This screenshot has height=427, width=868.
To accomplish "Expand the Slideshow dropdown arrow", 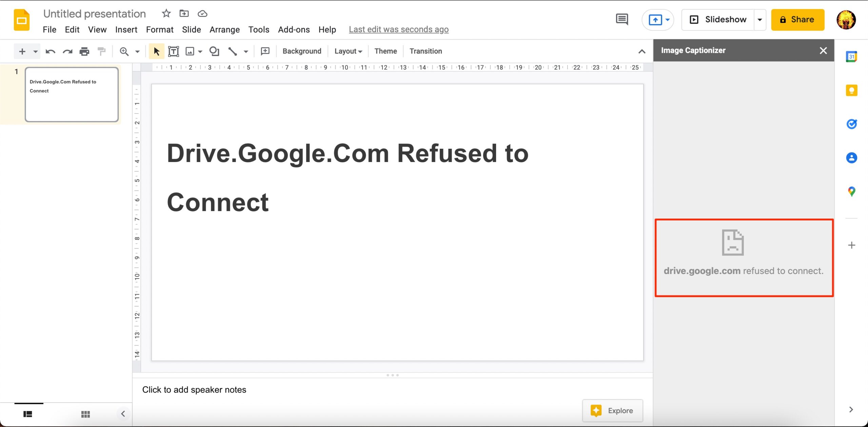I will click(760, 19).
